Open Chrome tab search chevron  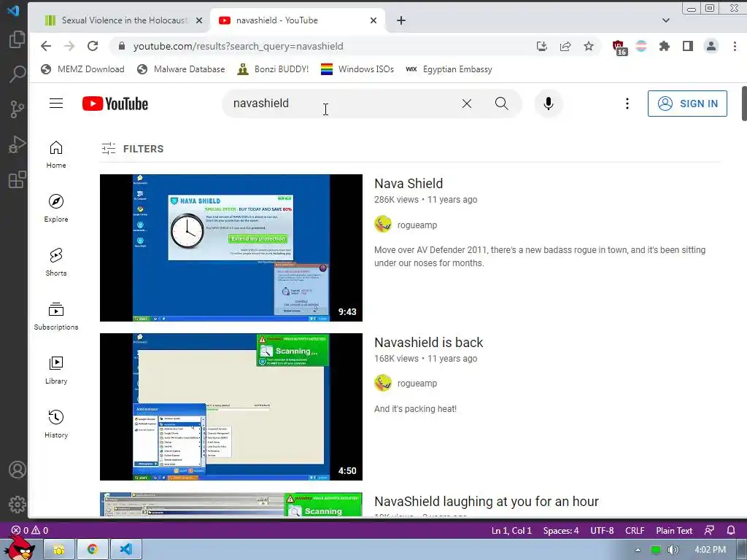[666, 20]
